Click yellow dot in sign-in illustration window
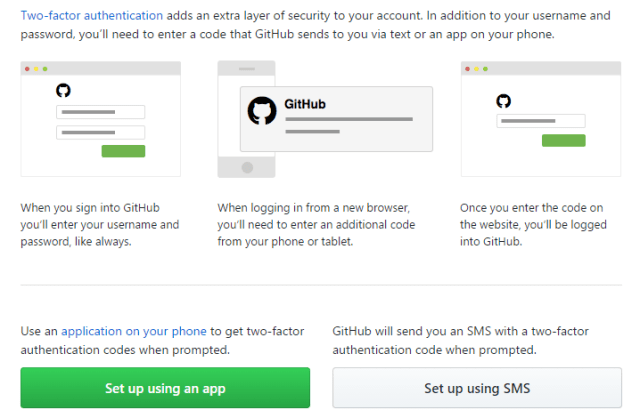 point(36,69)
